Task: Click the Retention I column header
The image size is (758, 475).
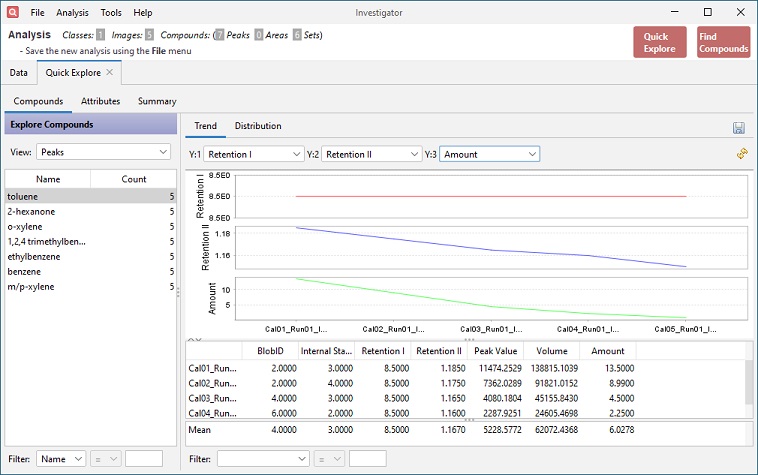Action: point(383,351)
